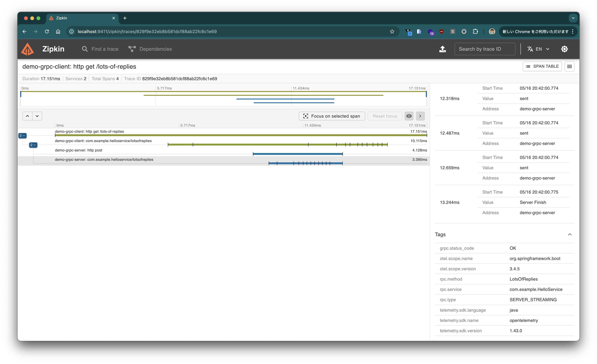Collapse the Tags section chevron
Viewport: 597px width, 364px height.
pyautogui.click(x=570, y=234)
